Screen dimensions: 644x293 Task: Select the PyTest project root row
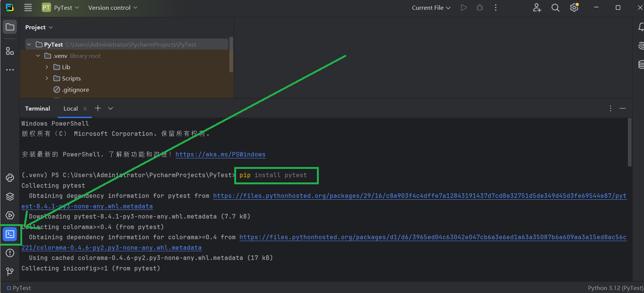pyautogui.click(x=127, y=44)
